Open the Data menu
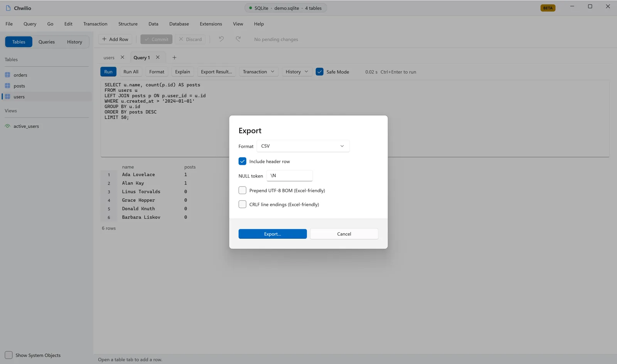Screen dimensions: 617x364 tap(153, 24)
